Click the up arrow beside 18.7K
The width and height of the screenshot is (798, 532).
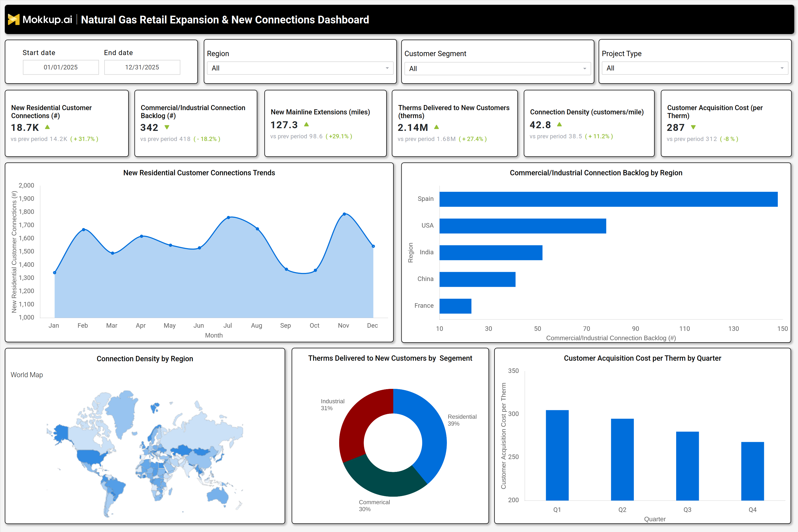point(48,127)
